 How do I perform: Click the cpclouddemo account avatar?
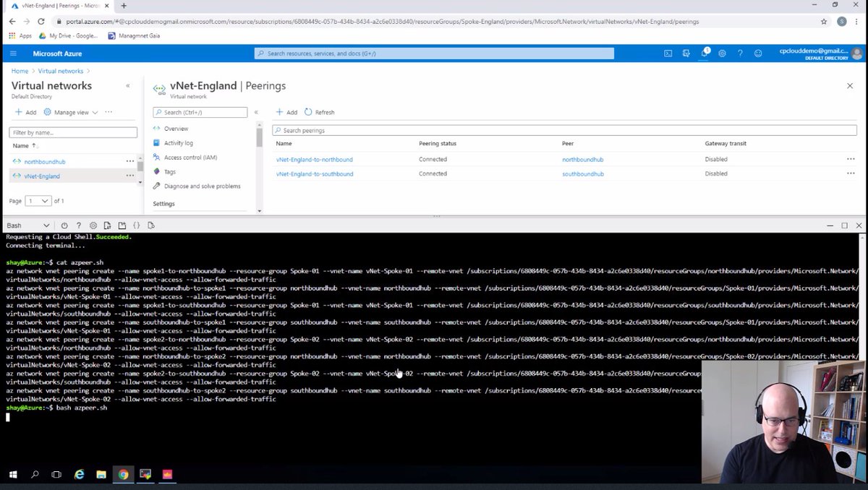(857, 53)
